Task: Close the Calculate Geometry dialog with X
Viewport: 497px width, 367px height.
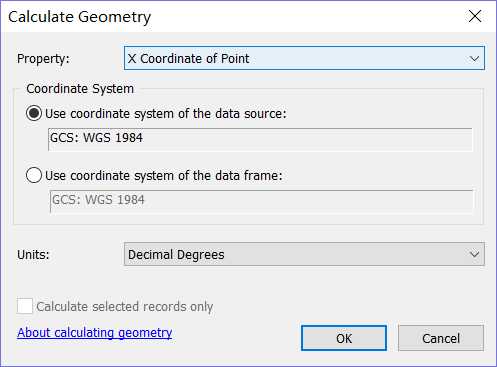Action: [x=475, y=16]
